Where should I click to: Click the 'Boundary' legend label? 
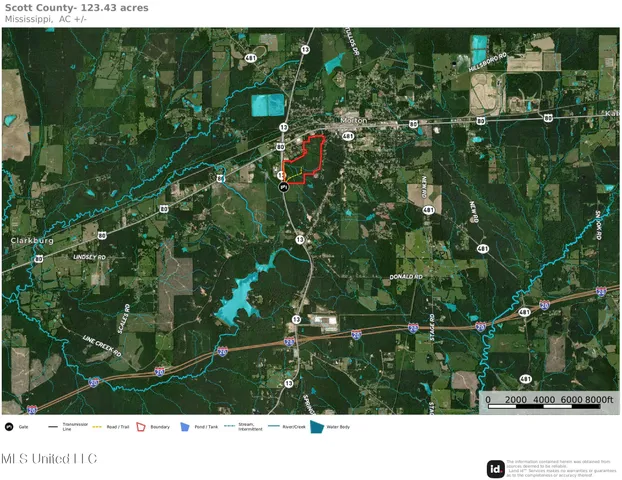point(160,427)
